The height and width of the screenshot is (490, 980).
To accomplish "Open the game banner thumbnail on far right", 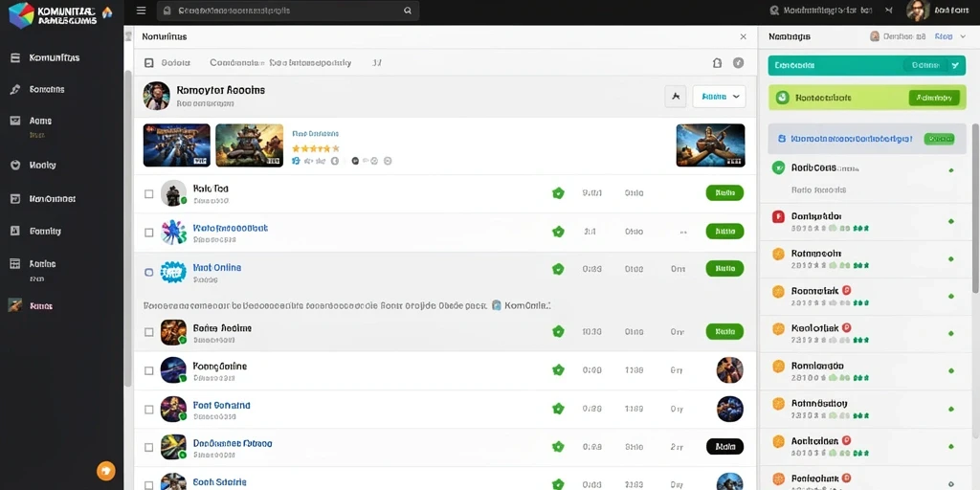I will [x=711, y=145].
